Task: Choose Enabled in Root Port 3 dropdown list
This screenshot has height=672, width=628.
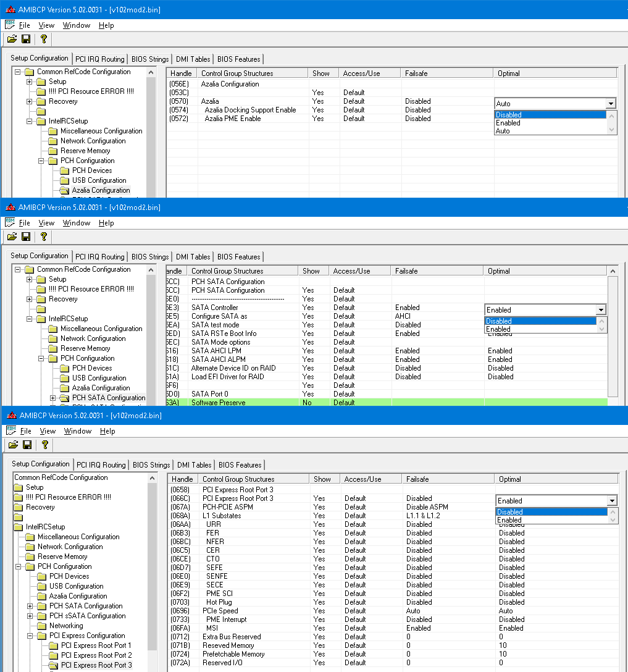Action: (x=552, y=520)
